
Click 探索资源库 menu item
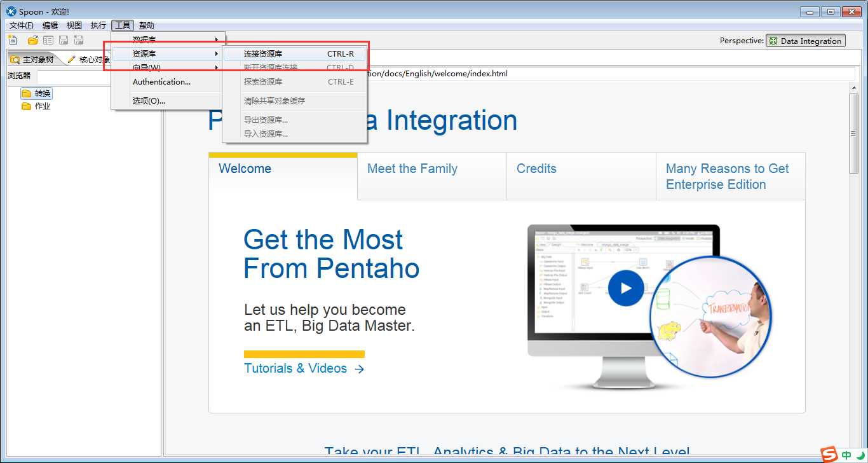click(295, 82)
